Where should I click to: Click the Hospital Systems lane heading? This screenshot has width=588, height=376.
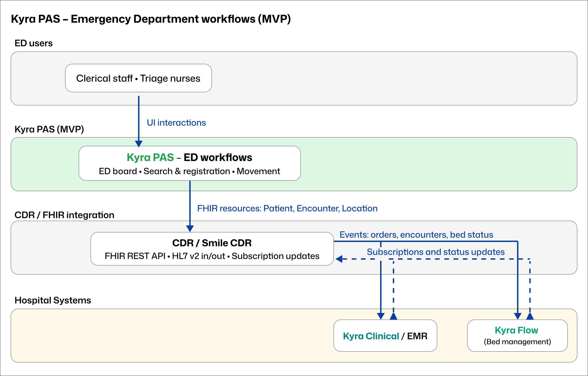pos(53,300)
